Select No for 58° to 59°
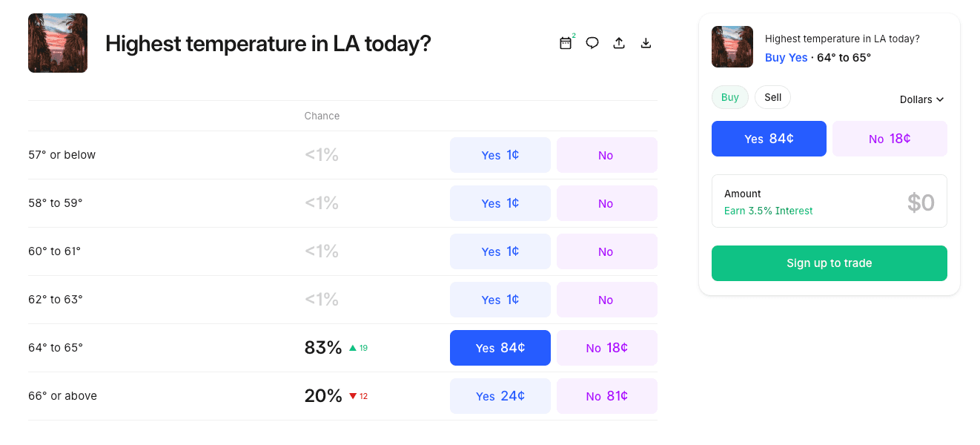Image resolution: width=980 pixels, height=445 pixels. point(606,203)
